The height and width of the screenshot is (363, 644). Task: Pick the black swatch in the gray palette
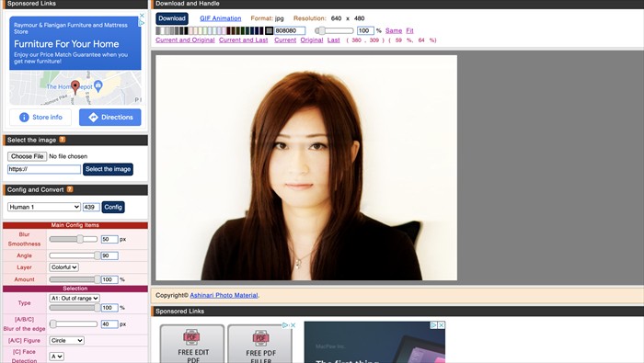186,30
